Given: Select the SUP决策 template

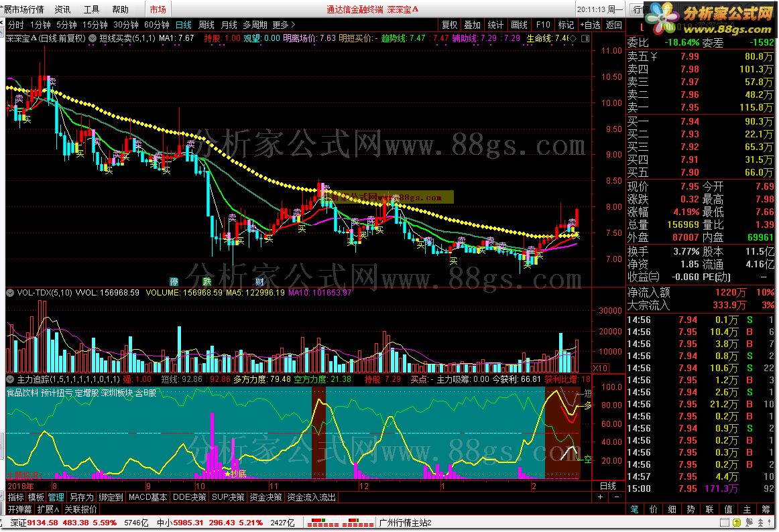Looking at the screenshot, I should (x=228, y=497).
